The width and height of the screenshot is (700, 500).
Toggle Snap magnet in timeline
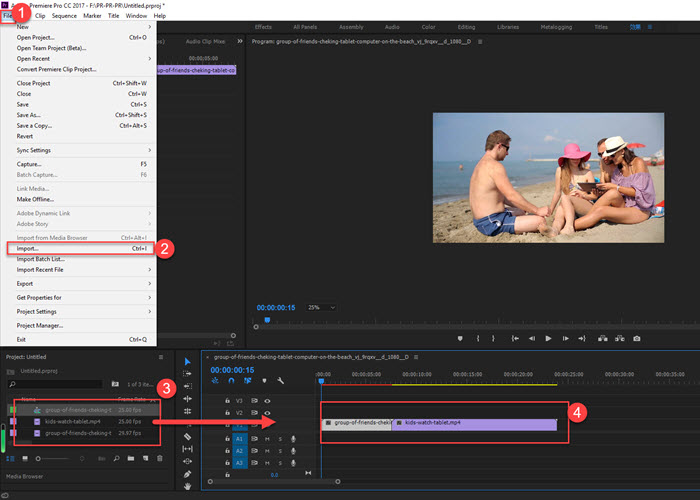(231, 381)
